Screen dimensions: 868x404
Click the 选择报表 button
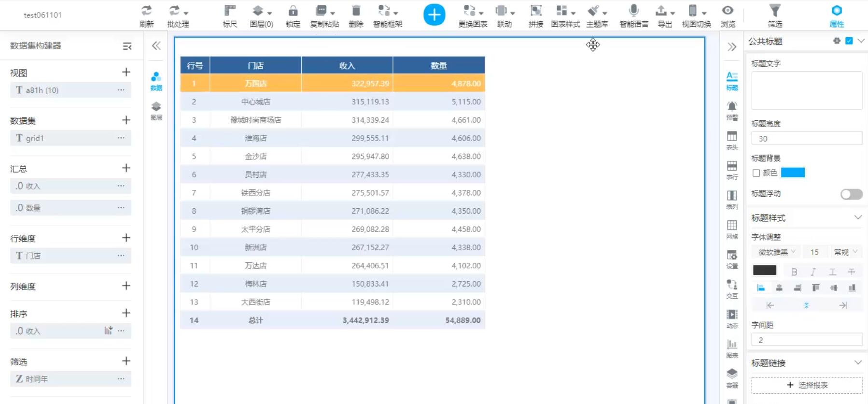tap(807, 385)
